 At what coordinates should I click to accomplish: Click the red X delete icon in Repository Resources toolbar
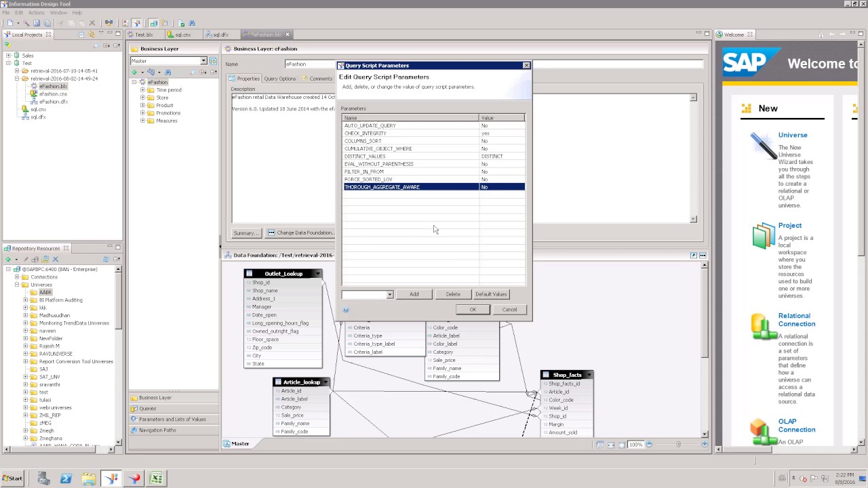point(56,259)
